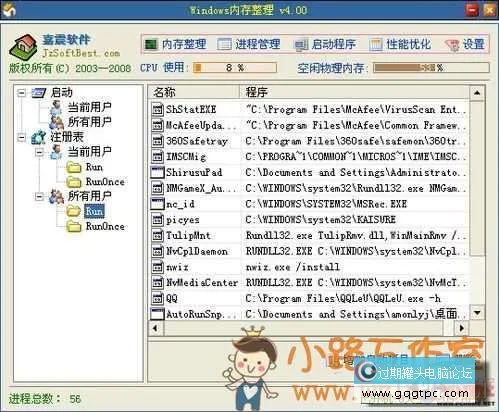Switch to the 性能优化 tab
The image size is (499, 412).
click(400, 44)
